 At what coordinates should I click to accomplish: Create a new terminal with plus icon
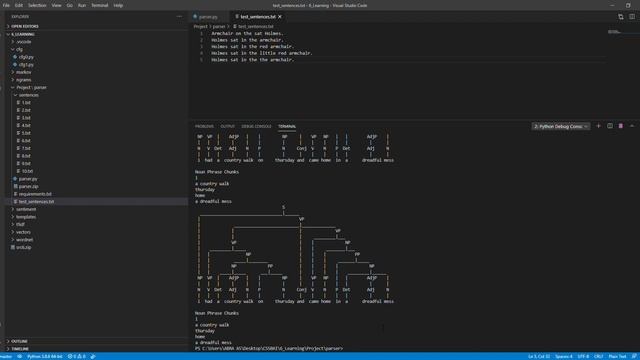(x=598, y=126)
